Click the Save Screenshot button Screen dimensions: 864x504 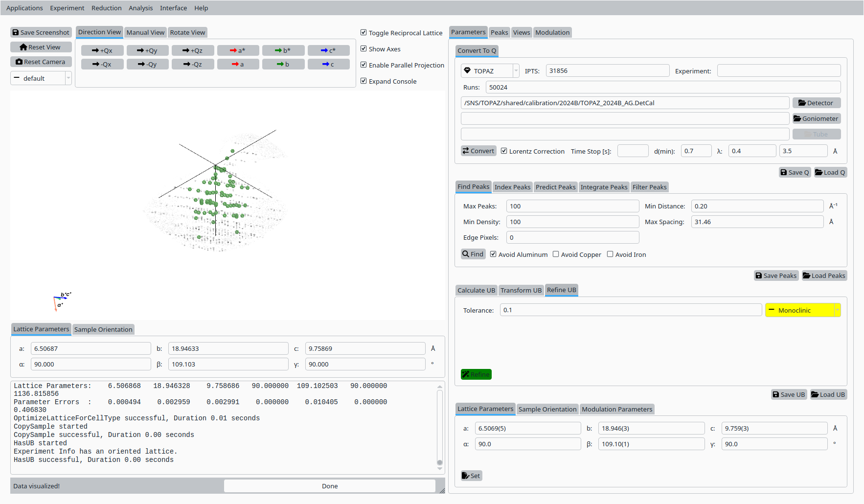pyautogui.click(x=41, y=32)
